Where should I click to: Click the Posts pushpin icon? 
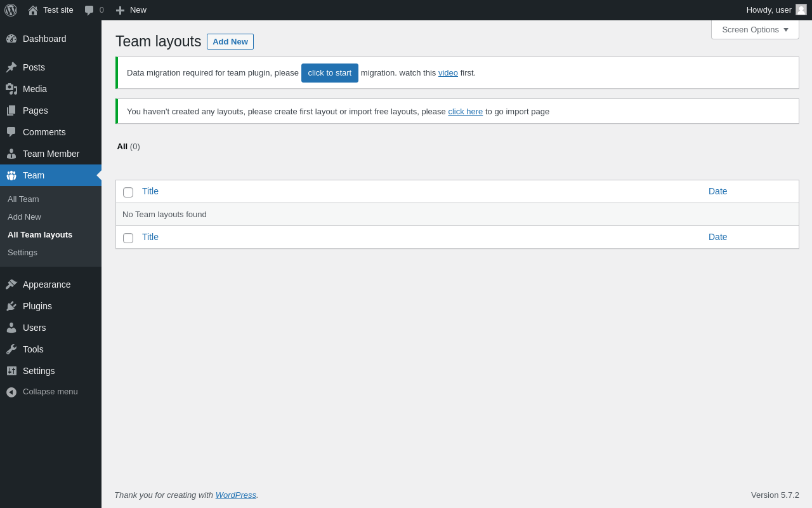click(x=11, y=67)
